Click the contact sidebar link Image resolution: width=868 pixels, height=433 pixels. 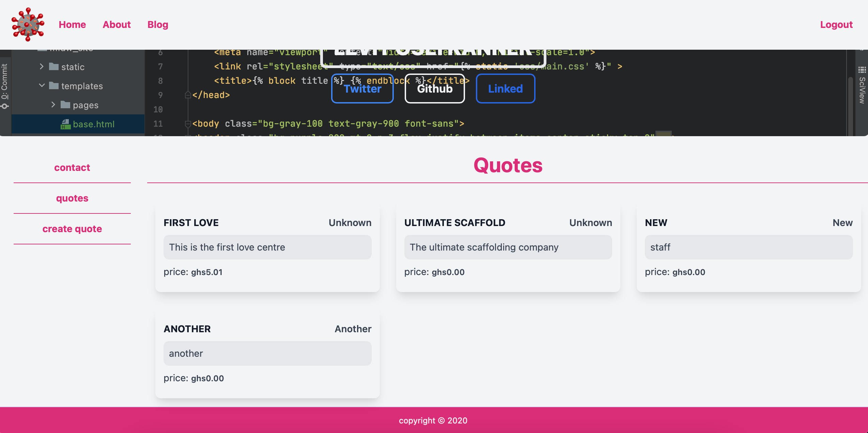pyautogui.click(x=72, y=167)
